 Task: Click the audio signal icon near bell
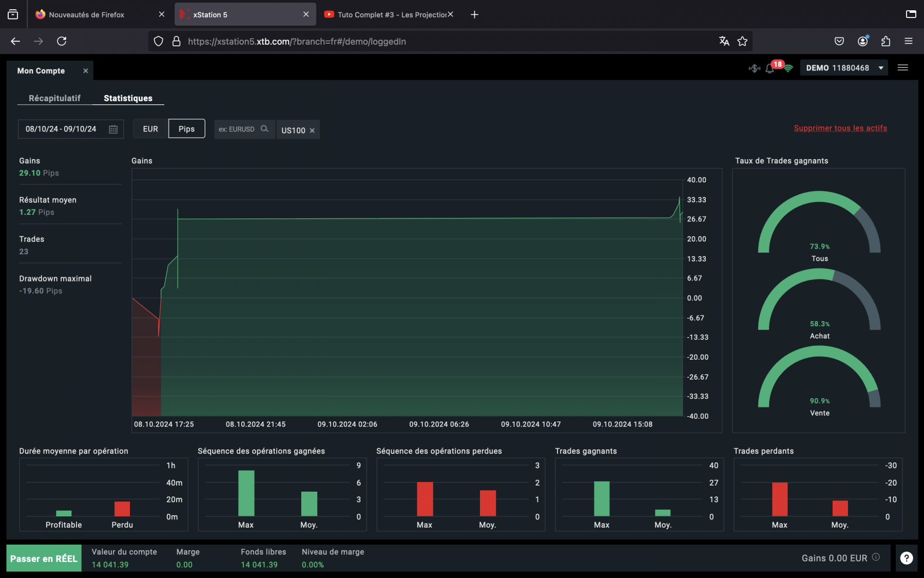tap(754, 68)
